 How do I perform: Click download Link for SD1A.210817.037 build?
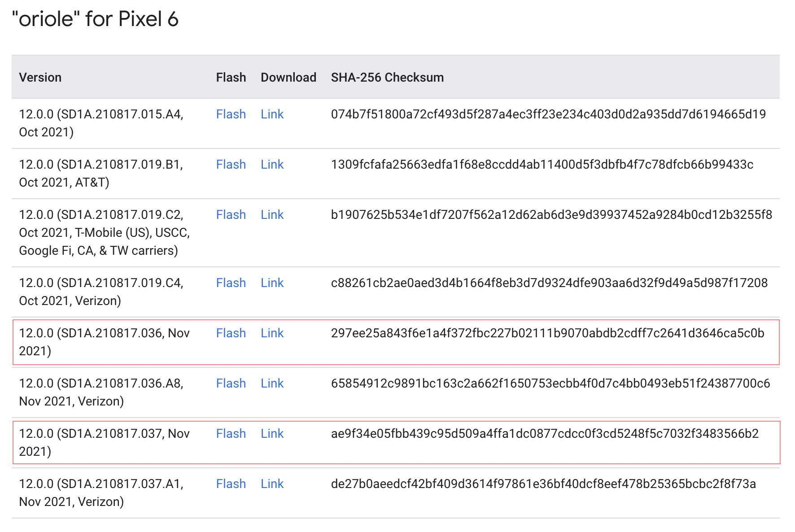click(x=272, y=434)
